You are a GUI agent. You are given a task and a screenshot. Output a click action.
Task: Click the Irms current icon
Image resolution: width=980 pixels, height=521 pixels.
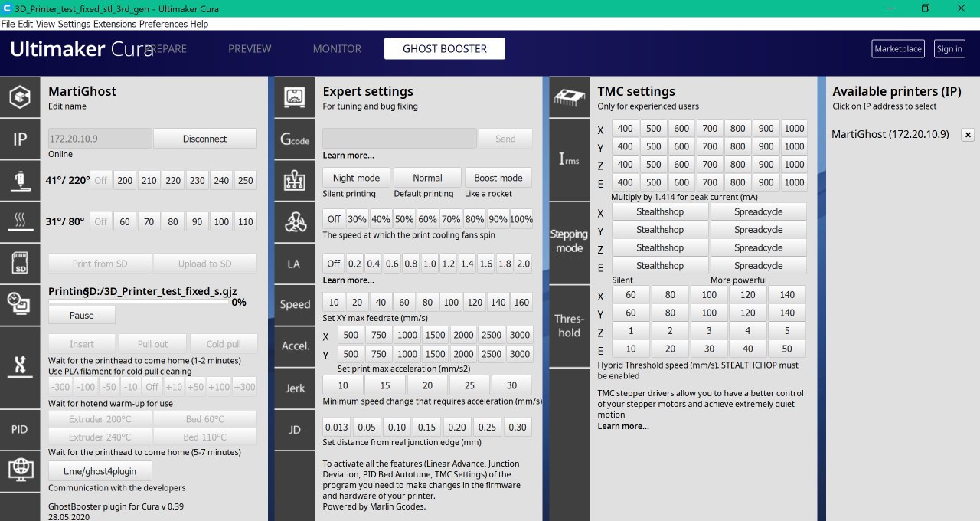[x=570, y=159]
